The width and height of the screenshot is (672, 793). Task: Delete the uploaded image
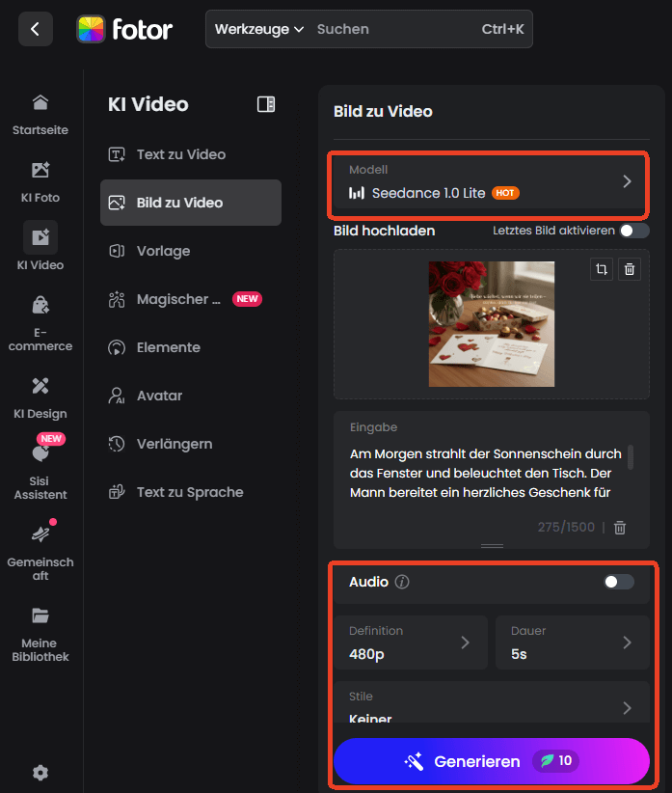click(630, 270)
